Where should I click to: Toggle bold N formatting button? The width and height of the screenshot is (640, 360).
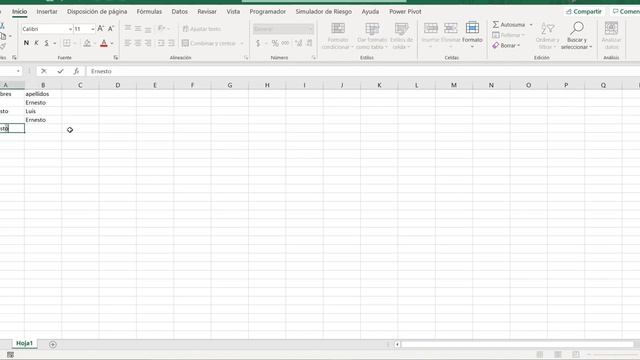pos(27,43)
